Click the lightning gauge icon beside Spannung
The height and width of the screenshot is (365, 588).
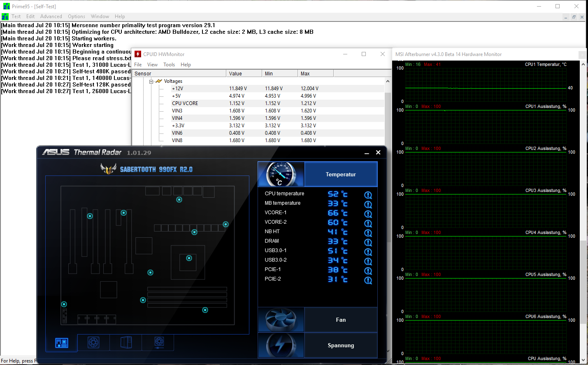pyautogui.click(x=281, y=345)
